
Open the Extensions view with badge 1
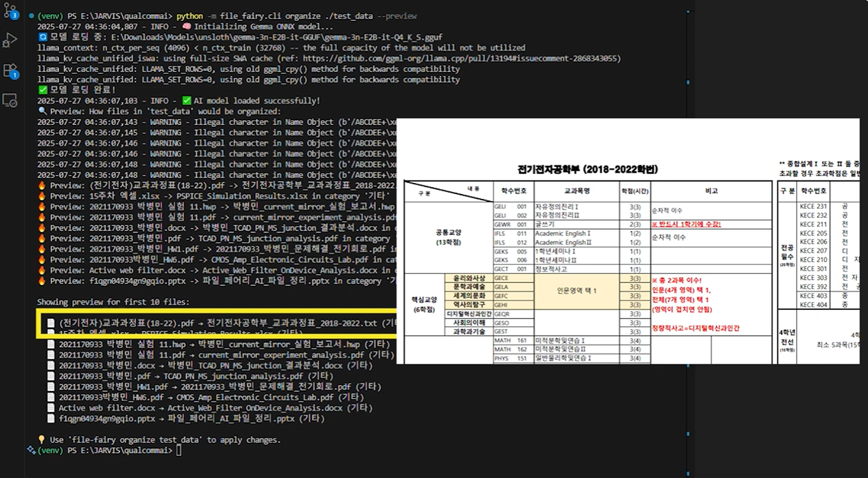(10, 70)
